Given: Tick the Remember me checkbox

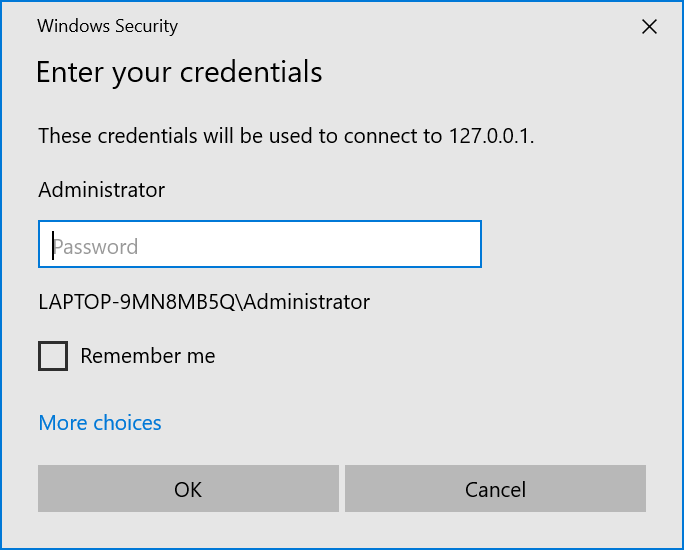Looking at the screenshot, I should tap(53, 356).
